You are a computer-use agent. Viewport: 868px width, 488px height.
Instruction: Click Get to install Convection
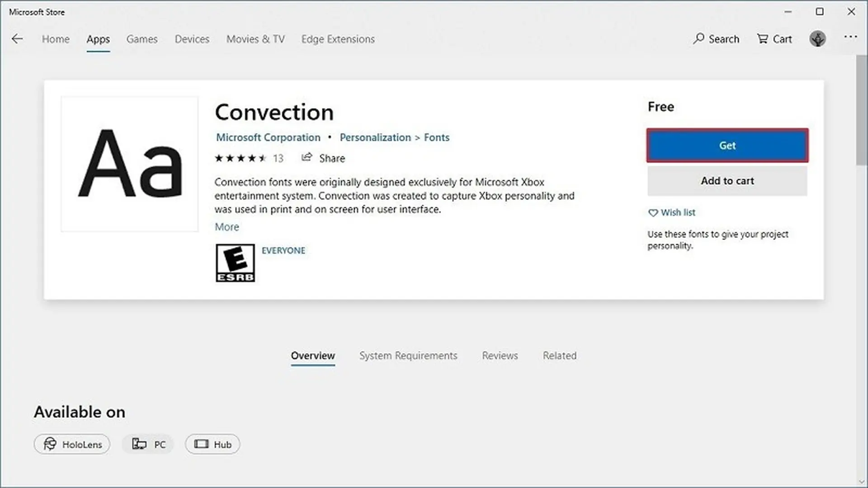coord(727,145)
